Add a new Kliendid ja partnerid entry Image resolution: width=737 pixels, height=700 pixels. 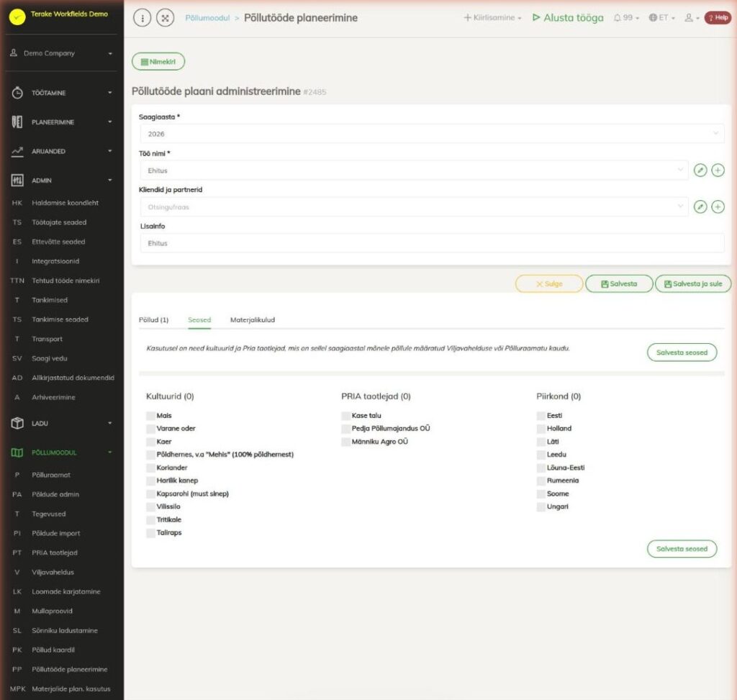[x=718, y=206]
